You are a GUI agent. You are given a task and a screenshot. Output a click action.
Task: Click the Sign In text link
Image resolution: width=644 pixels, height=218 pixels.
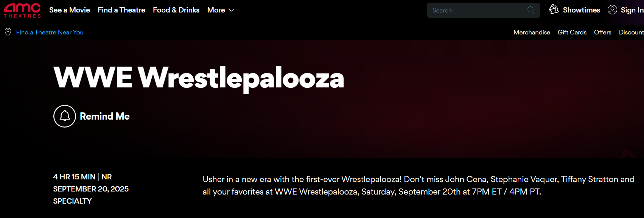point(632,10)
